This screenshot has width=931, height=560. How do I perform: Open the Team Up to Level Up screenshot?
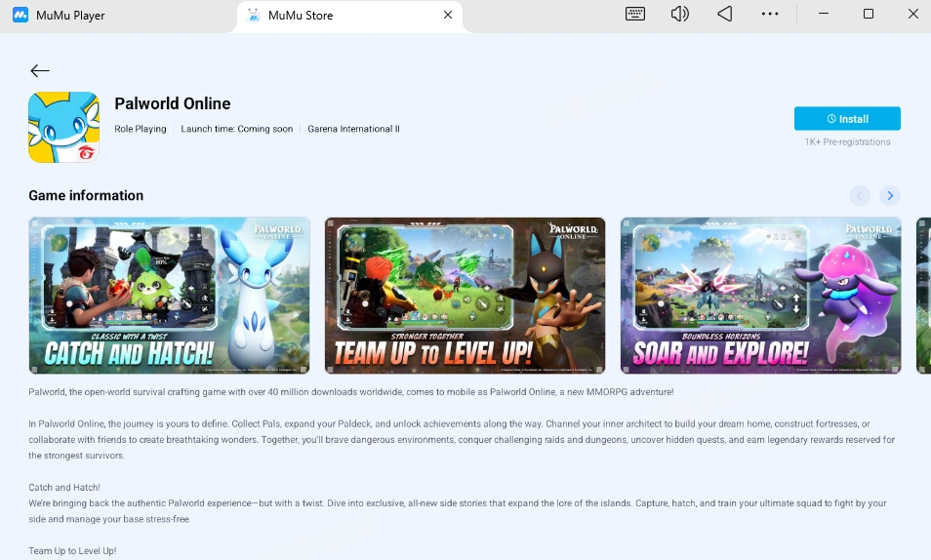click(465, 296)
